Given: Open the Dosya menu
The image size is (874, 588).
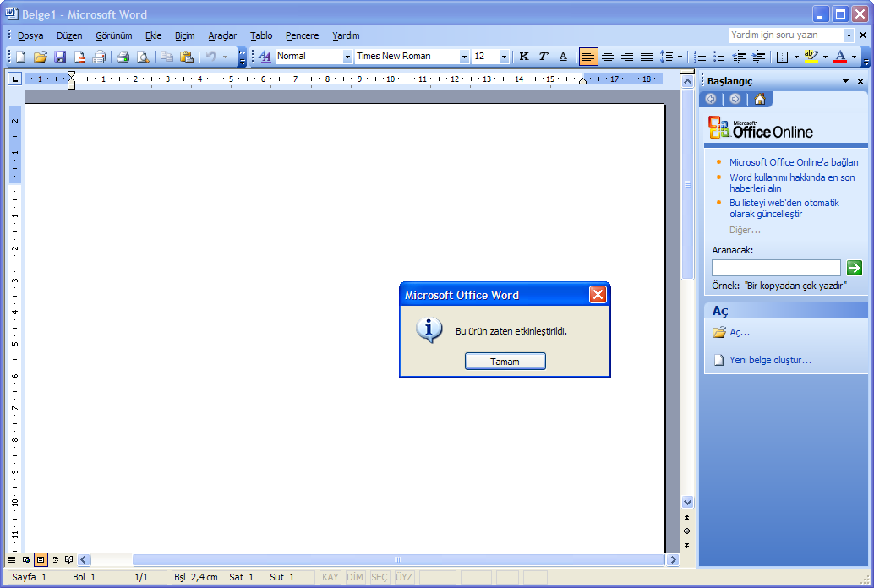Looking at the screenshot, I should 30,35.
